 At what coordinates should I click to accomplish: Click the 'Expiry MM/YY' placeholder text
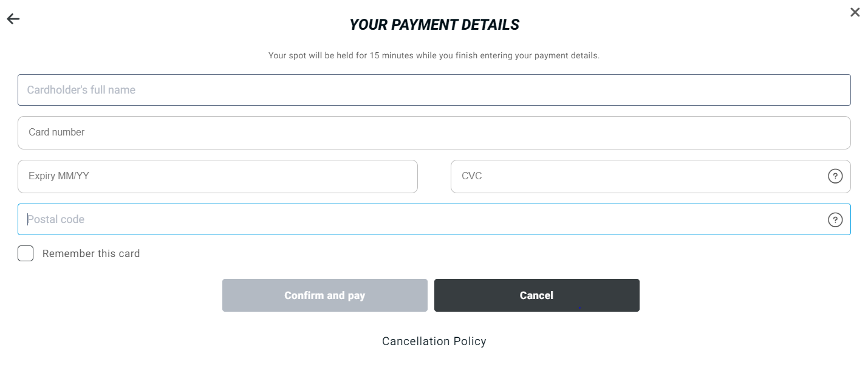60,176
